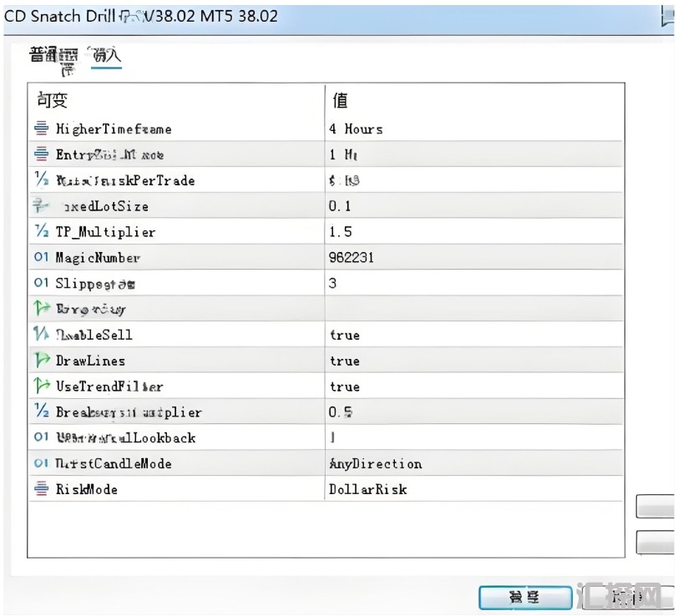Click the DrawLines boolean arrow icon
678x616 pixels.
(x=42, y=361)
